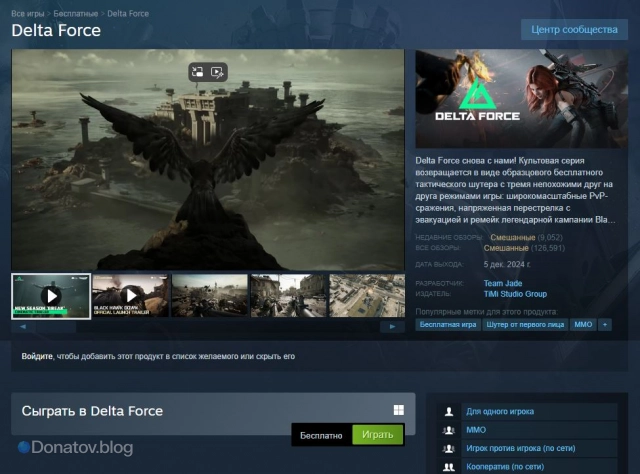Go to Все игры breadcrumb
The height and width of the screenshot is (474, 640).
27,13
